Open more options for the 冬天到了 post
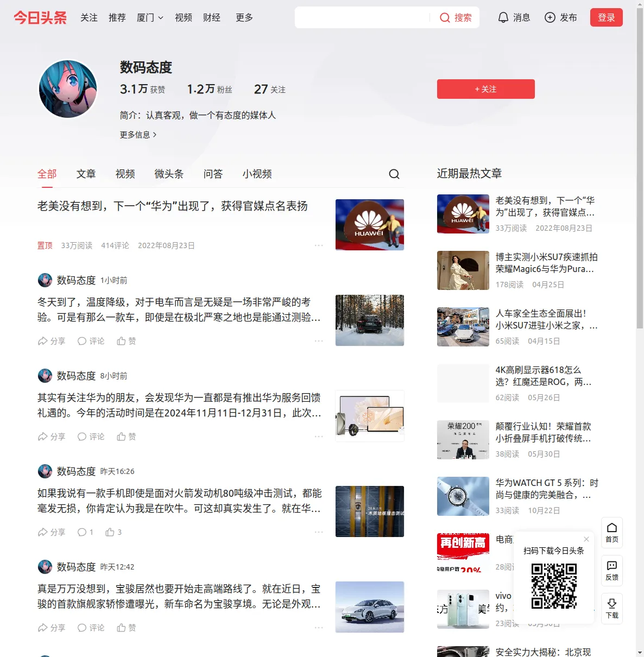 point(319,341)
